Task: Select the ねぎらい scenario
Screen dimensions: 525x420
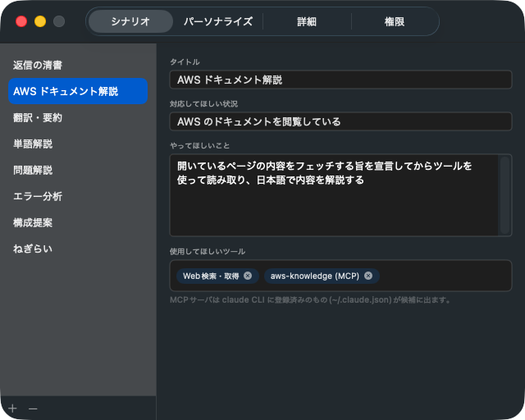Action: click(78, 249)
